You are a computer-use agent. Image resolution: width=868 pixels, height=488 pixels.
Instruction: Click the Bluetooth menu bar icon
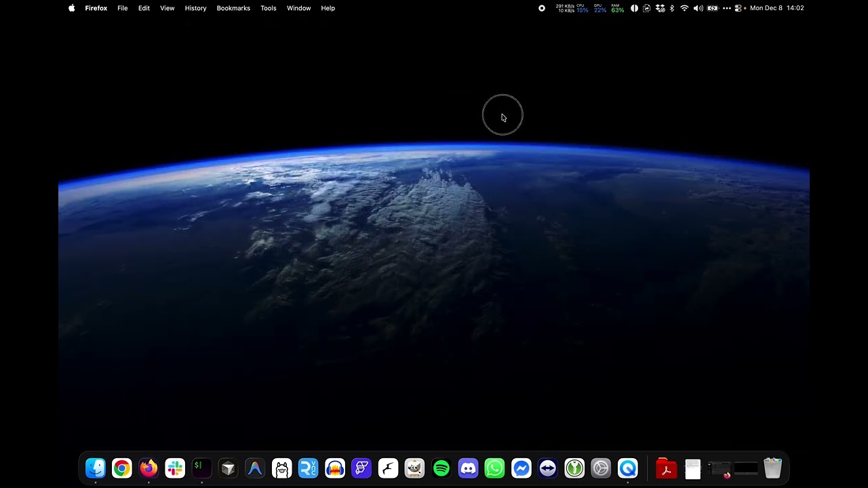point(672,8)
